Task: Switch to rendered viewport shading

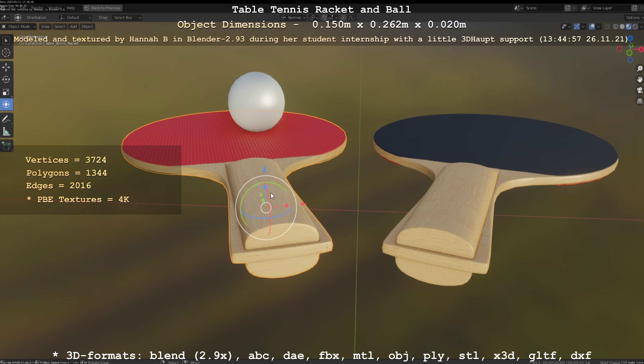Action: point(635,26)
